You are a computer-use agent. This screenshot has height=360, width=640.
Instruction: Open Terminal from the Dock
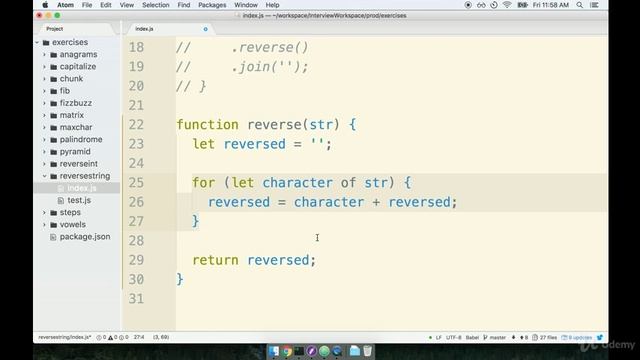[x=299, y=351]
